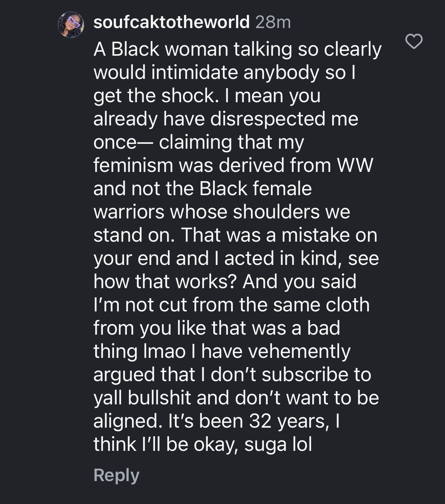Click the 28m timestamp

(x=273, y=22)
